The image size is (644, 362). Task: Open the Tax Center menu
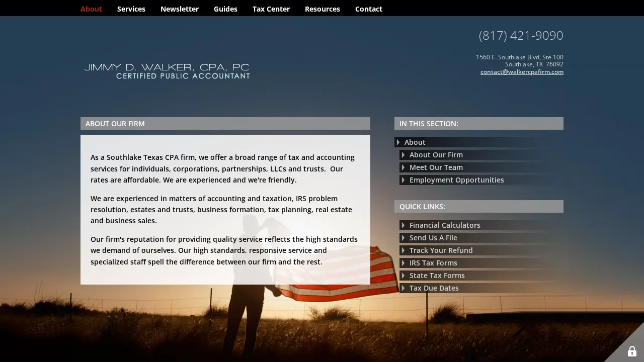click(271, 9)
